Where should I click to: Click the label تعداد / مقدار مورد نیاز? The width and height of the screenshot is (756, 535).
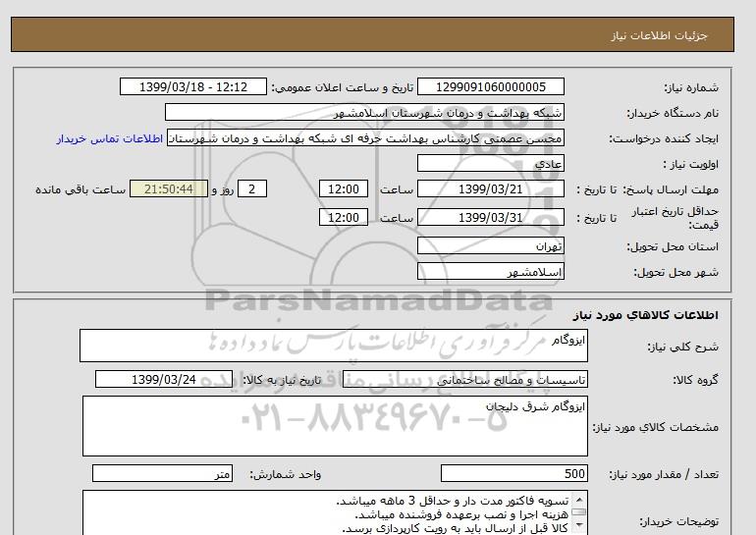pos(664,475)
